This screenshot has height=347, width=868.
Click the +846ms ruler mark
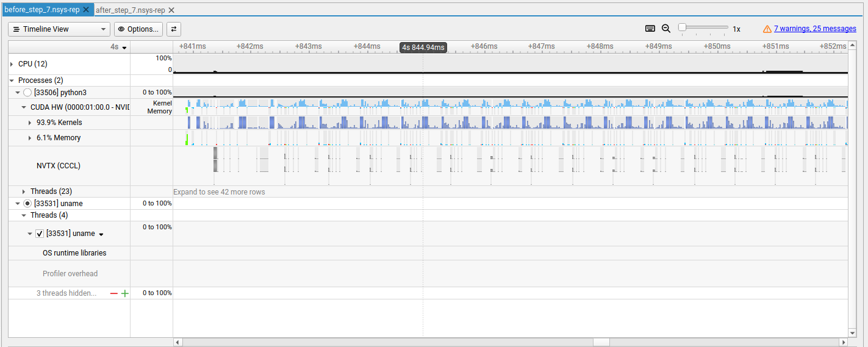[484, 46]
